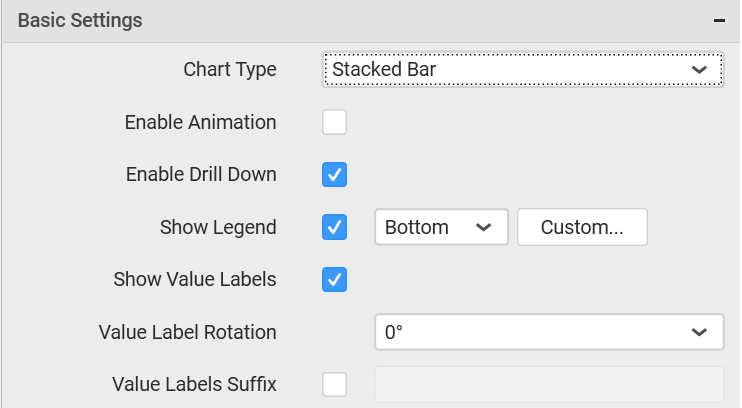Click the chevron arrow in Chart Type box
The width and height of the screenshot is (742, 408).
(699, 70)
